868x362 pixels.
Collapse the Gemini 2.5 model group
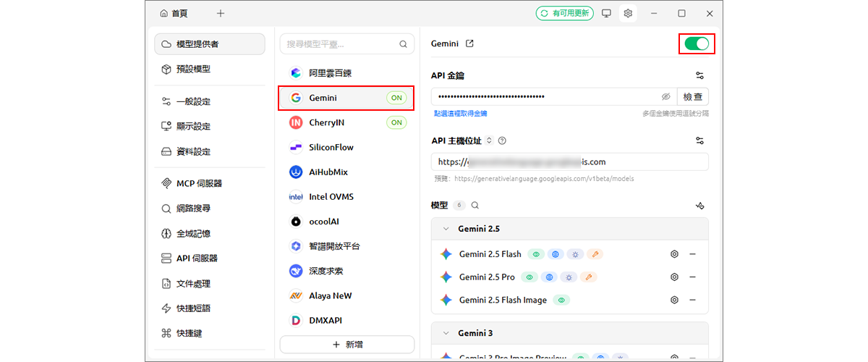tap(446, 229)
